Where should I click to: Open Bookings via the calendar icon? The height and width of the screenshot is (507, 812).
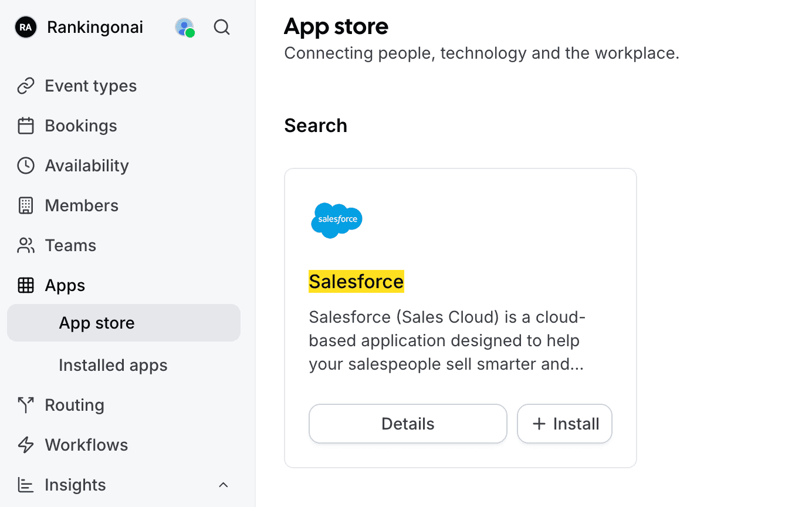[26, 126]
